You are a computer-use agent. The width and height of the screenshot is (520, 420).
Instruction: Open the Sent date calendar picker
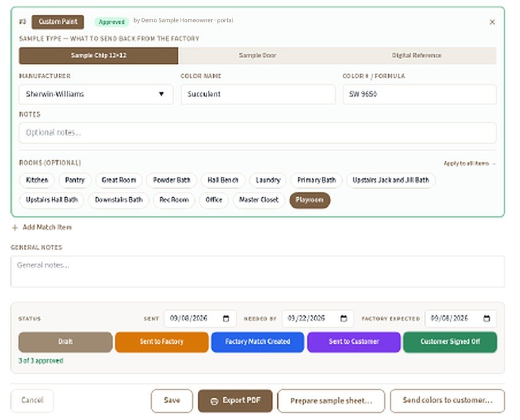[226, 319]
